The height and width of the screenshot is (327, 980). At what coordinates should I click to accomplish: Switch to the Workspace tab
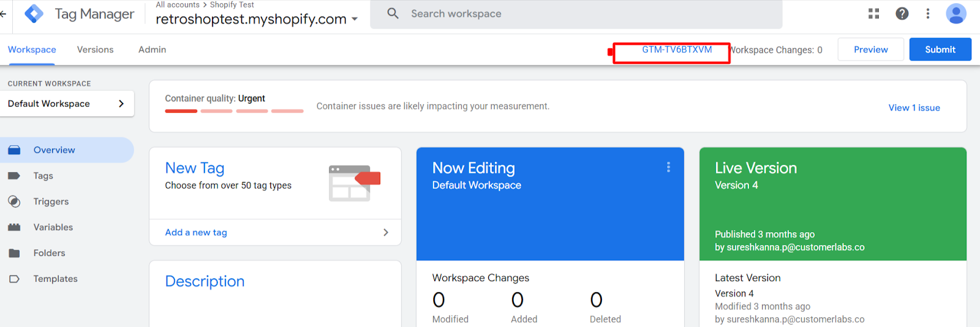(x=32, y=50)
